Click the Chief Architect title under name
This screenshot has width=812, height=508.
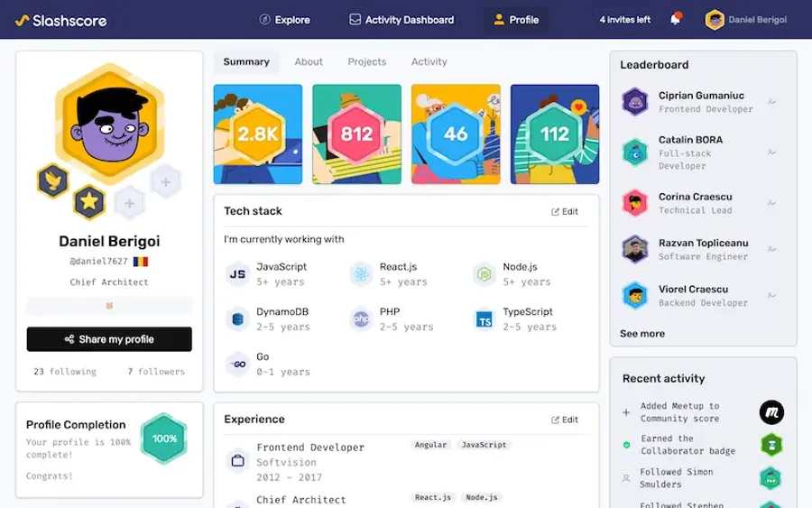(109, 282)
